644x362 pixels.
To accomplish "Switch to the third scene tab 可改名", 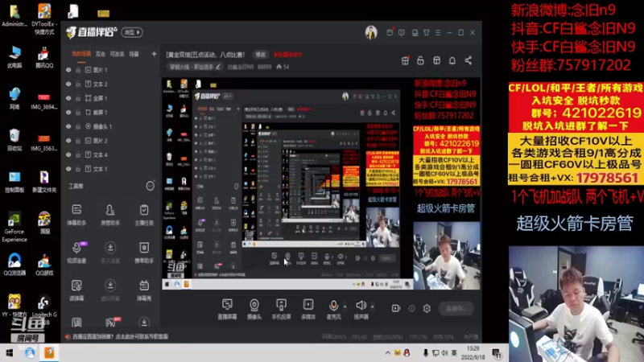I will pyautogui.click(x=117, y=54).
